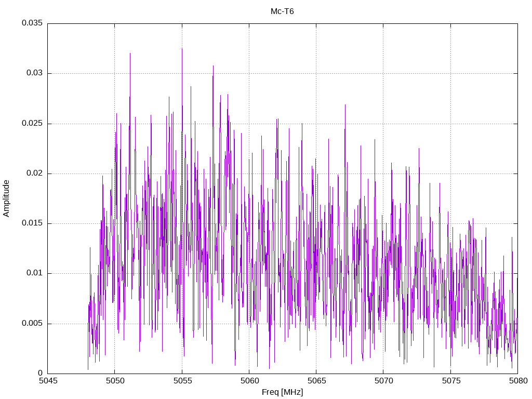Click the 5080 x-axis tick label
The image size is (532, 399).
[518, 381]
